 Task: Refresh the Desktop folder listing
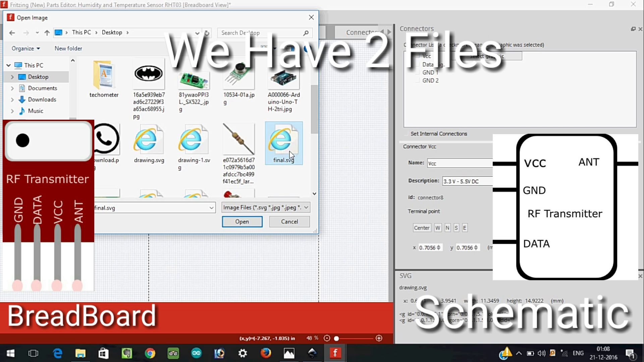click(207, 33)
